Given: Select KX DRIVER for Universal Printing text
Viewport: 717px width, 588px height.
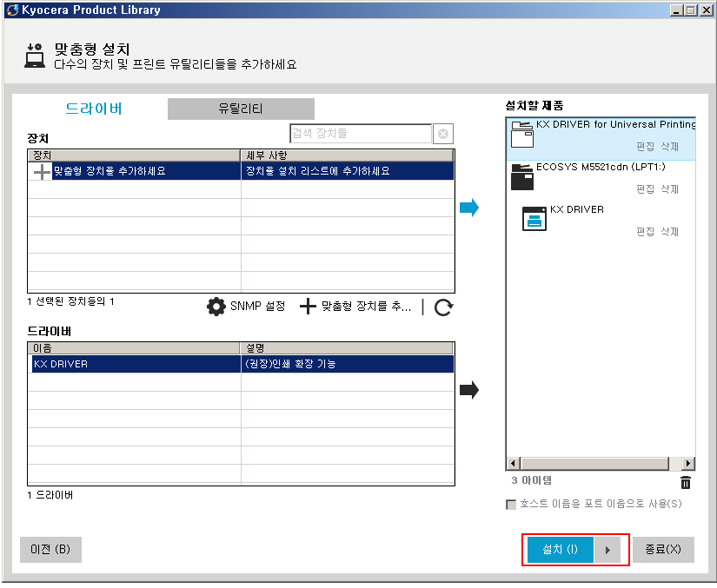Looking at the screenshot, I should [x=615, y=124].
